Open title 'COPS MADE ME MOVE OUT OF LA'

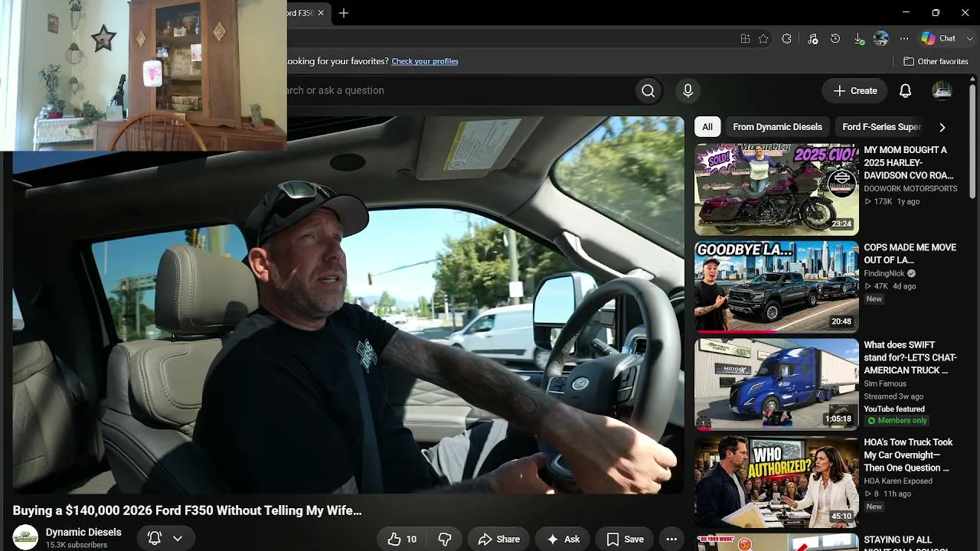[x=910, y=254]
